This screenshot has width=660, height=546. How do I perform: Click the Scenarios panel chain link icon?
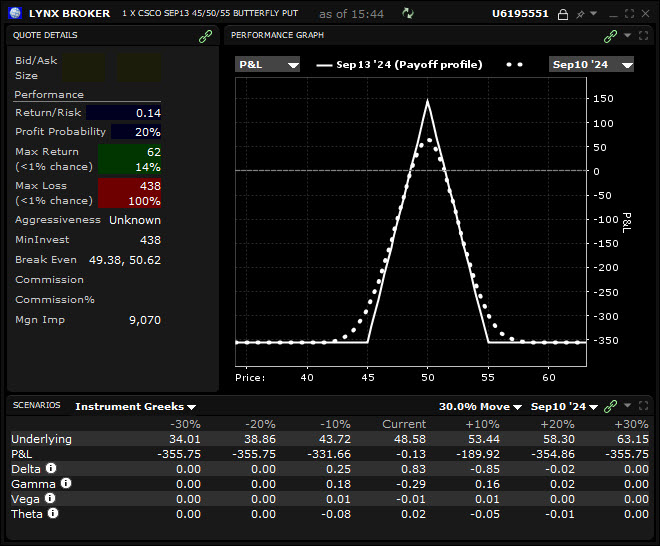click(610, 406)
